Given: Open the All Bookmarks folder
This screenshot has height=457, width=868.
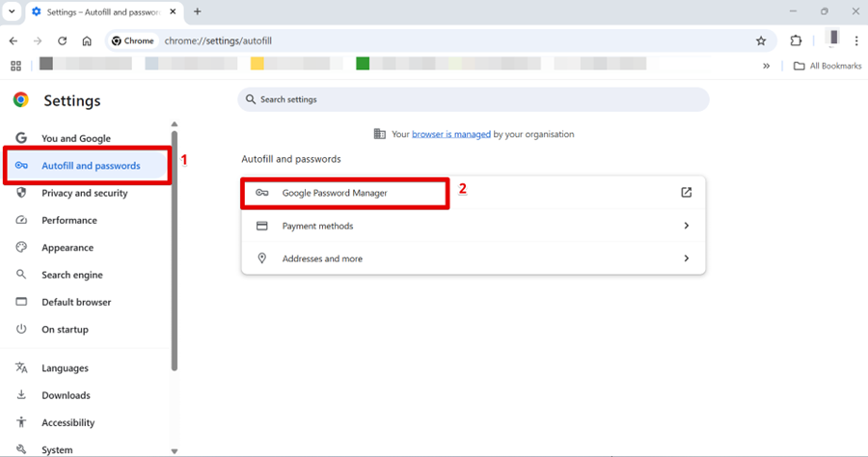Looking at the screenshot, I should click(827, 66).
